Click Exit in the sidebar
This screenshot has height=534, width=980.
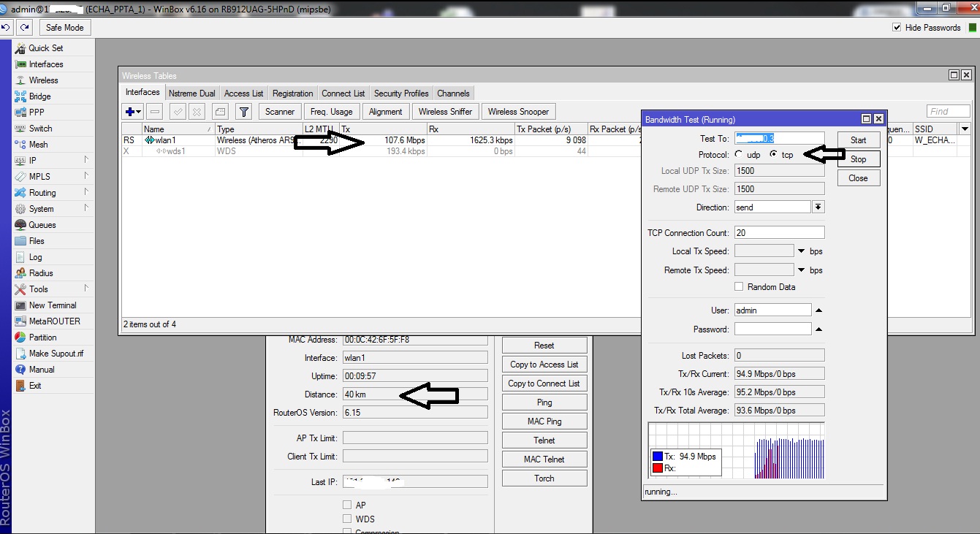tap(35, 386)
